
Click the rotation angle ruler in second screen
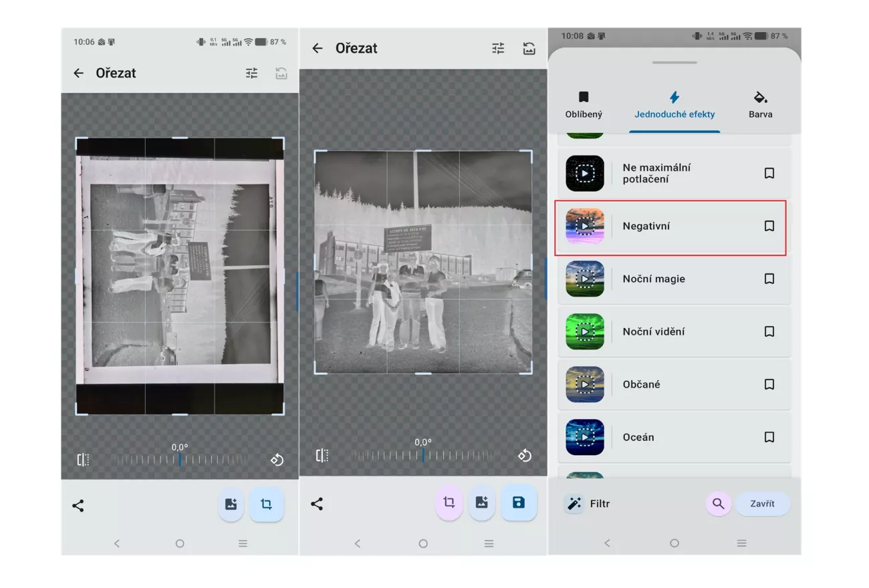coord(424,456)
